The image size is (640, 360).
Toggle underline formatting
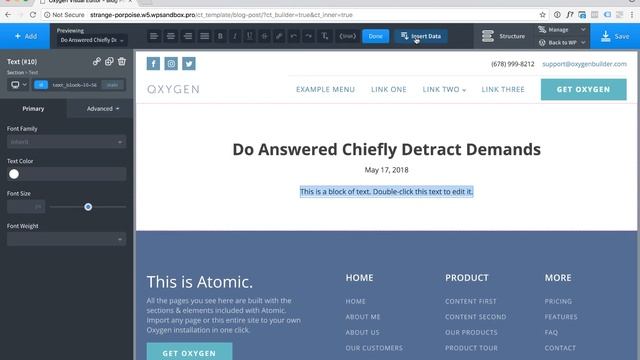(x=249, y=36)
